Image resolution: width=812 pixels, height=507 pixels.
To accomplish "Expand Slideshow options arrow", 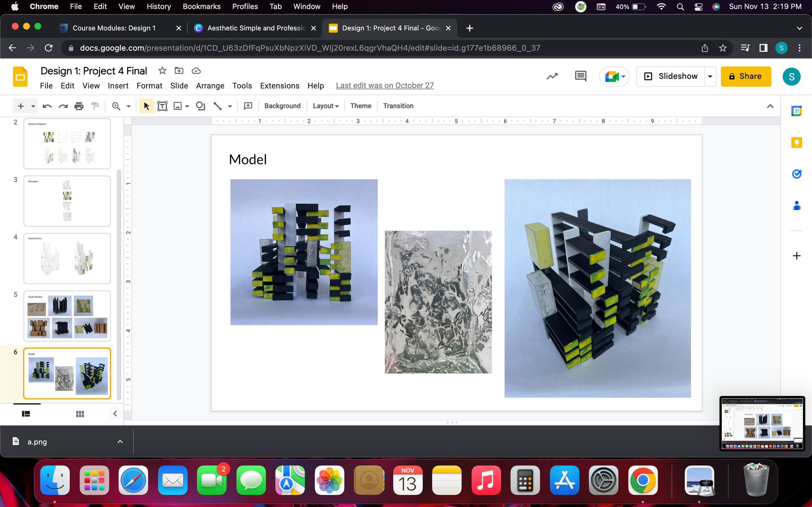I will pyautogui.click(x=710, y=76).
